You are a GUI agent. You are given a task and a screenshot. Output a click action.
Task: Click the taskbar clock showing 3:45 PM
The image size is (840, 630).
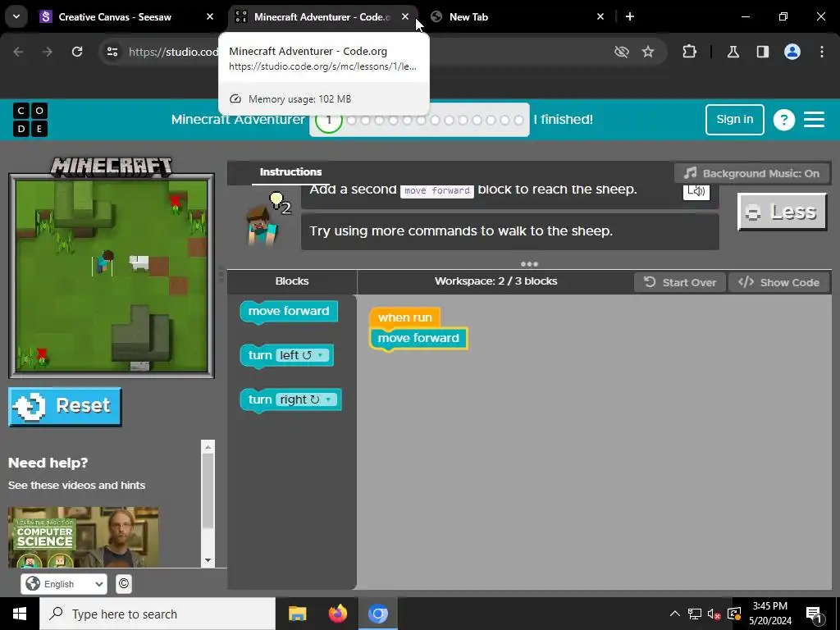[x=769, y=614]
